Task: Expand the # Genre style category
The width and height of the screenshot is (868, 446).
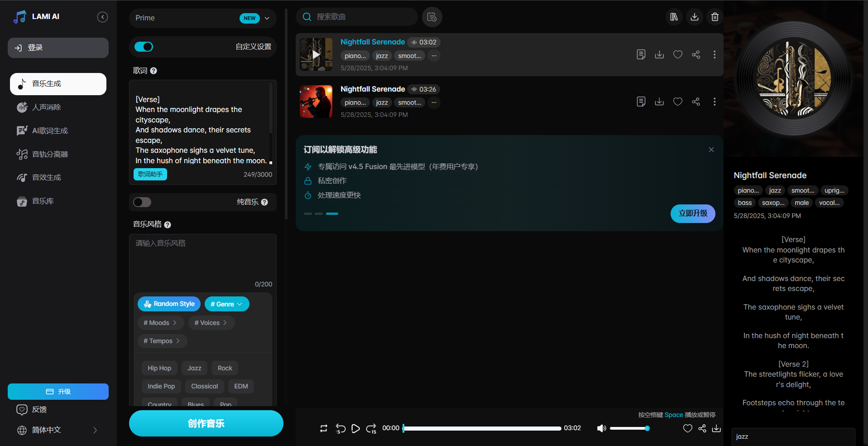Action: tap(227, 304)
